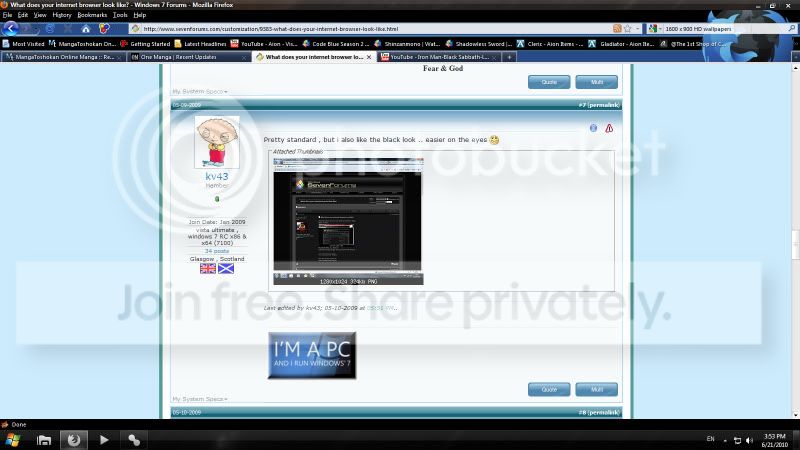Viewport: 800px width, 450px height.
Task: Open the Most Visited bookmarks folder
Action: pyautogui.click(x=23, y=44)
